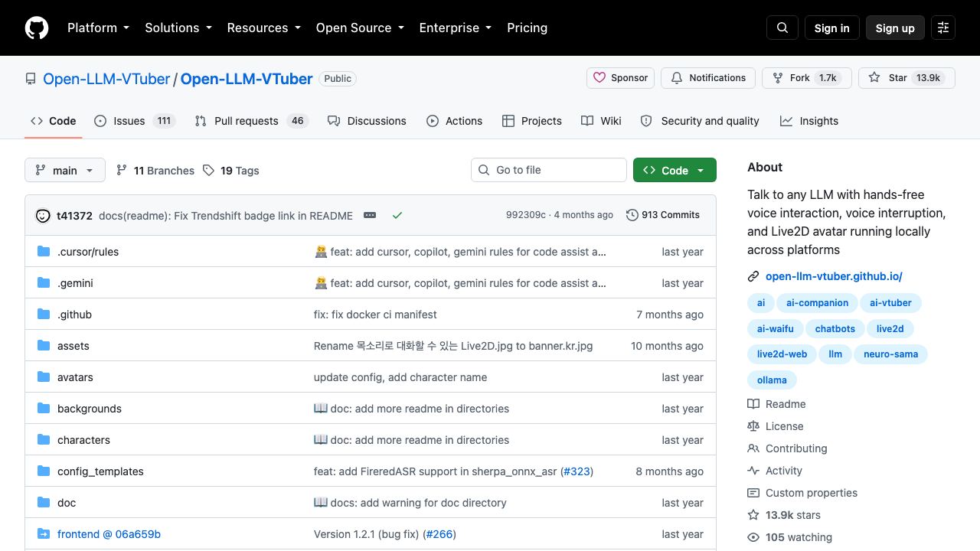980x551 pixels.
Task: Click the Go to file search field
Action: [x=549, y=170]
